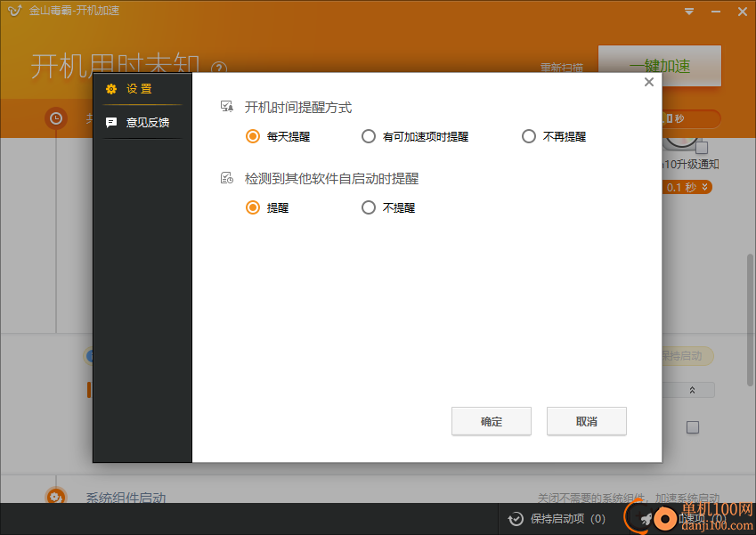
Task: Minimize the 金山毒霸 window
Action: (716, 12)
